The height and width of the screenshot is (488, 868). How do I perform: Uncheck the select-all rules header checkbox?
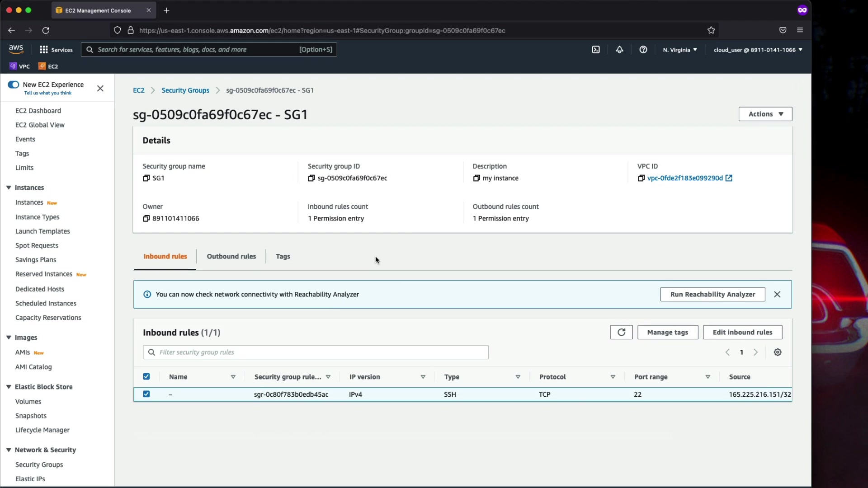pos(146,376)
